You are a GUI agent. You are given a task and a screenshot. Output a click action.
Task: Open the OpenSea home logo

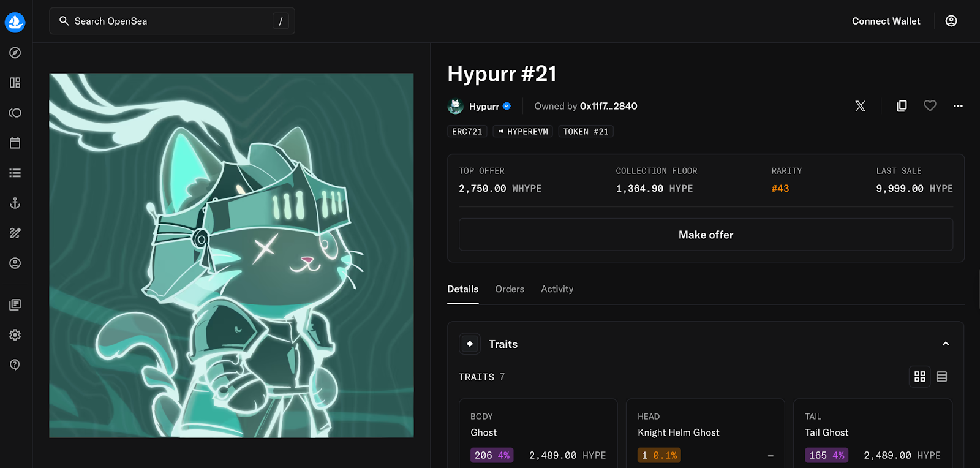pos(15,22)
